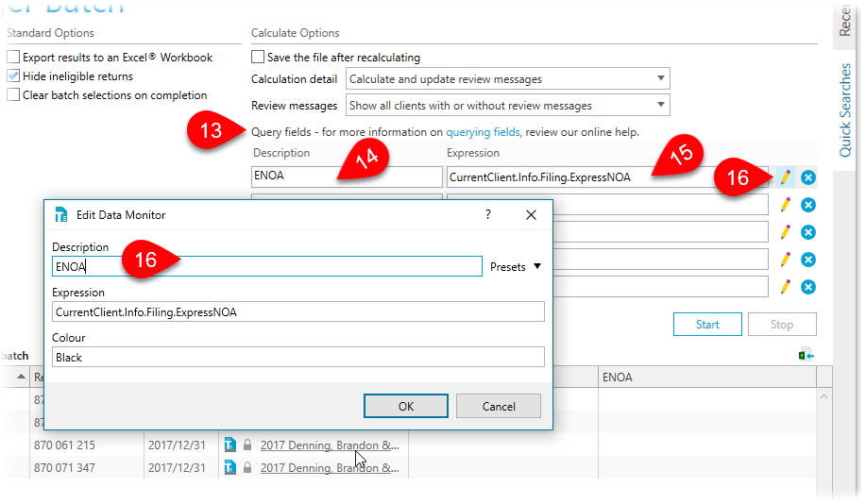Expand the Presets dropdown in the dialog
The image size is (866, 504).
pyautogui.click(x=516, y=266)
